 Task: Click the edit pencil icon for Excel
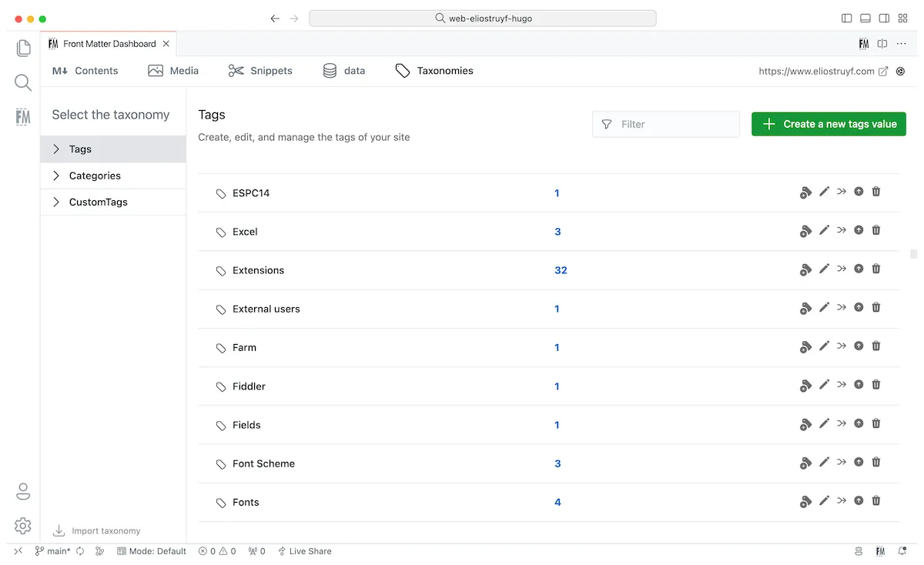(x=824, y=230)
